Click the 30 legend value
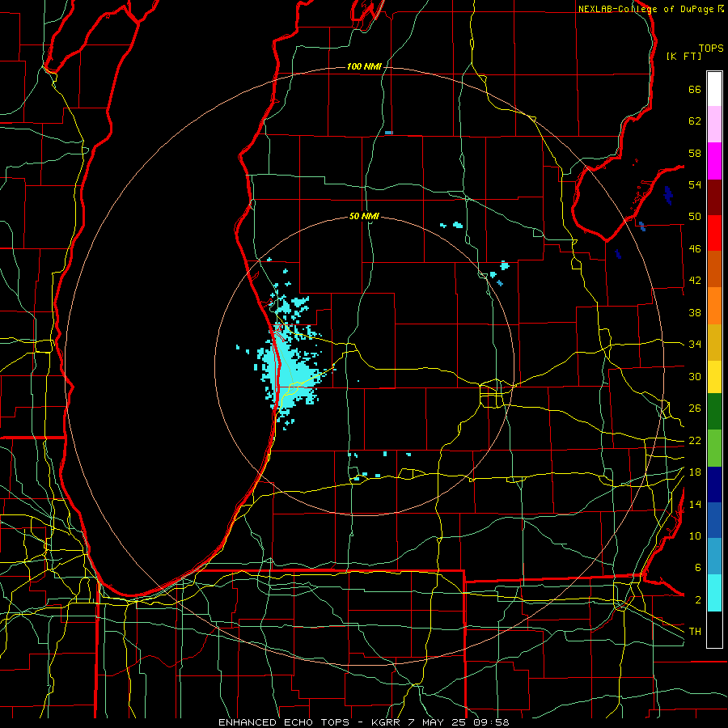Image resolution: width=728 pixels, height=728 pixels. 695,376
